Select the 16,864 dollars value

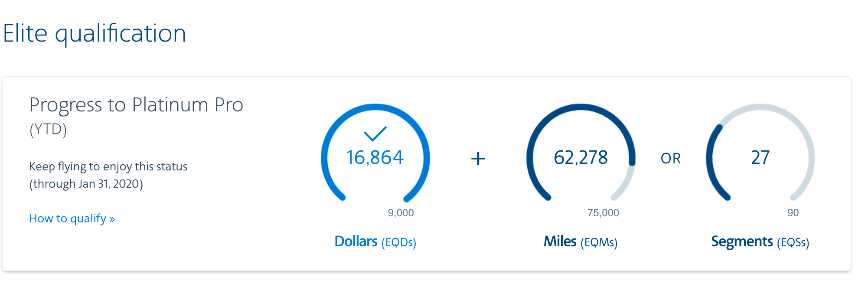375,157
